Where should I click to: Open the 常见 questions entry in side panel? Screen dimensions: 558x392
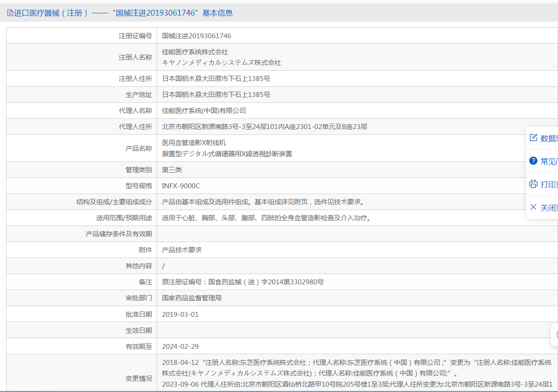[542, 161]
